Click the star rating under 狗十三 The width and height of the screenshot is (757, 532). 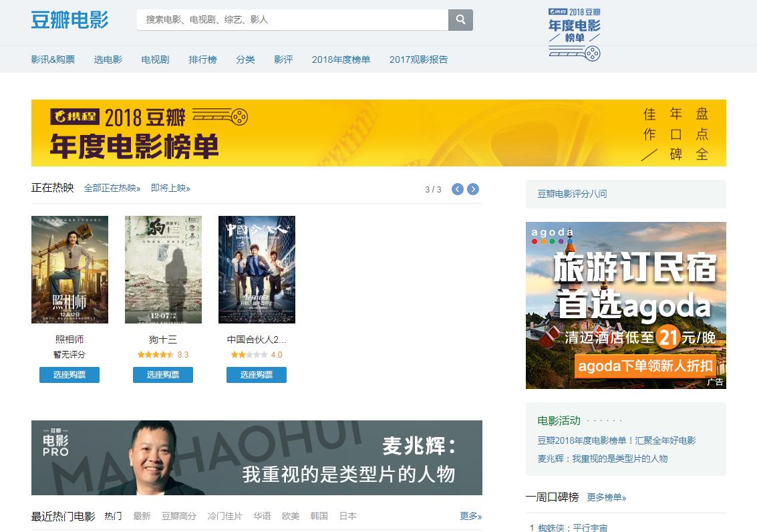154,355
